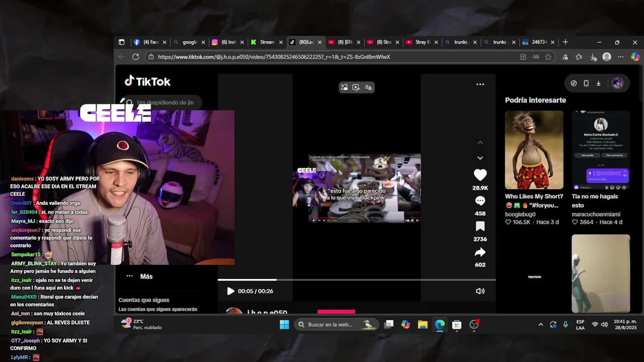The image size is (644, 362).
Task: Open the dancing person video thumbnail
Action: click(x=601, y=274)
